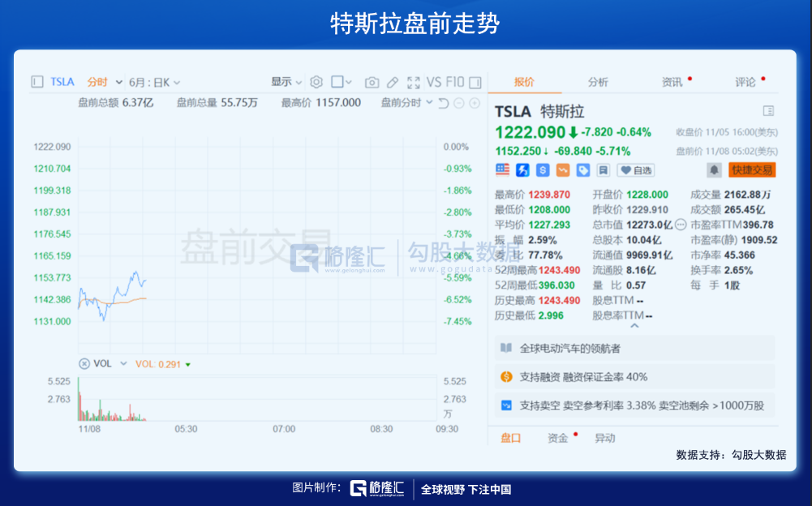
Task: Open the 6月:日K period dropdown
Action: [x=154, y=82]
